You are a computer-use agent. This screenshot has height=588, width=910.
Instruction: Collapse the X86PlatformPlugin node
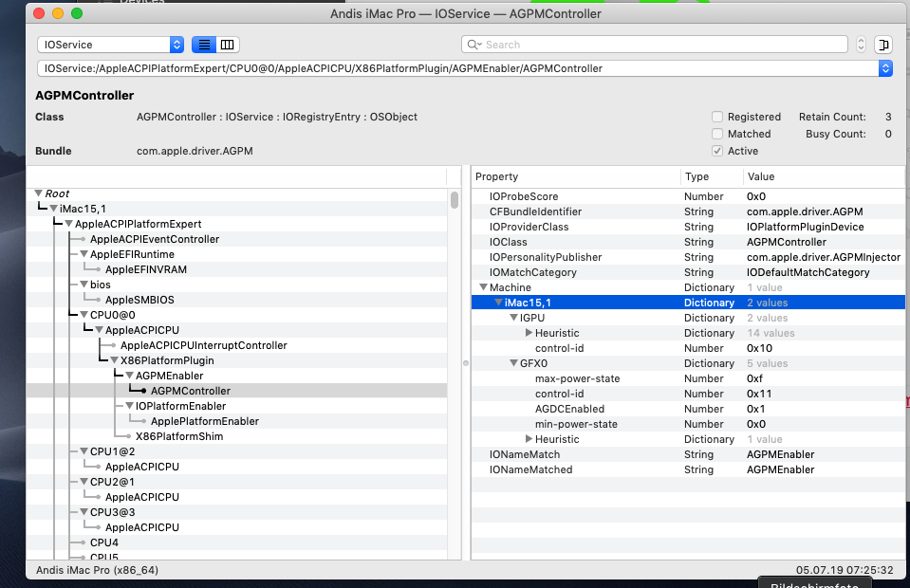click(114, 360)
